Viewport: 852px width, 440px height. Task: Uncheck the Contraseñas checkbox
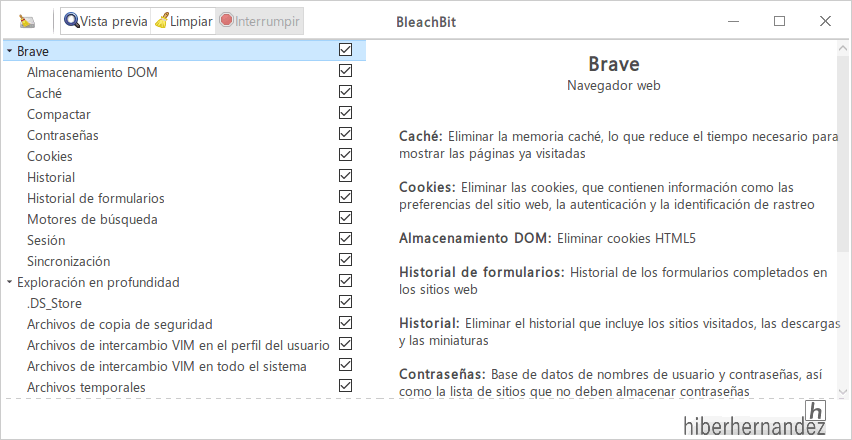click(x=345, y=134)
